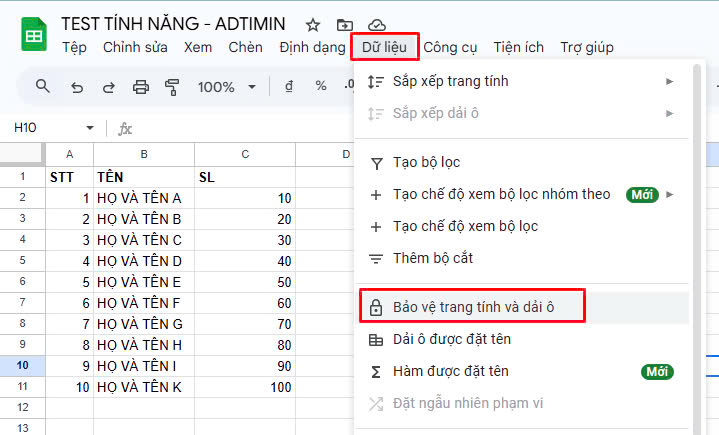Click the filter funnel icon
719x435 pixels.
376,163
